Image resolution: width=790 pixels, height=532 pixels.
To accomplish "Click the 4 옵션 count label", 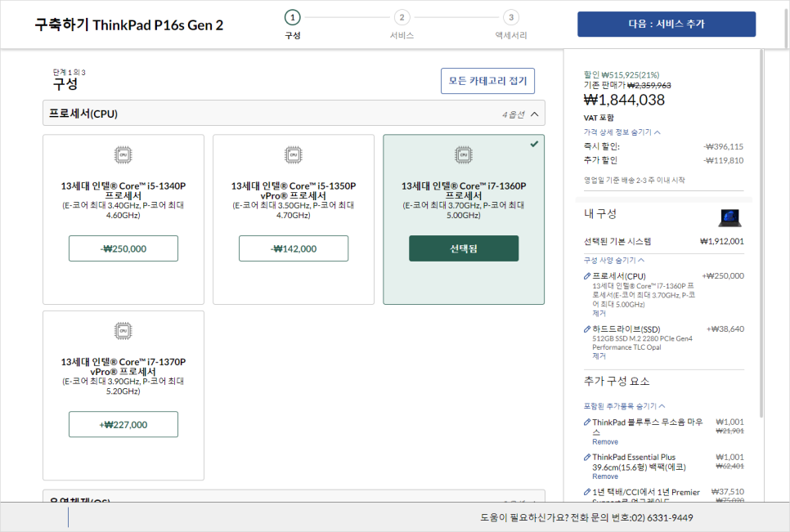I will coord(514,114).
